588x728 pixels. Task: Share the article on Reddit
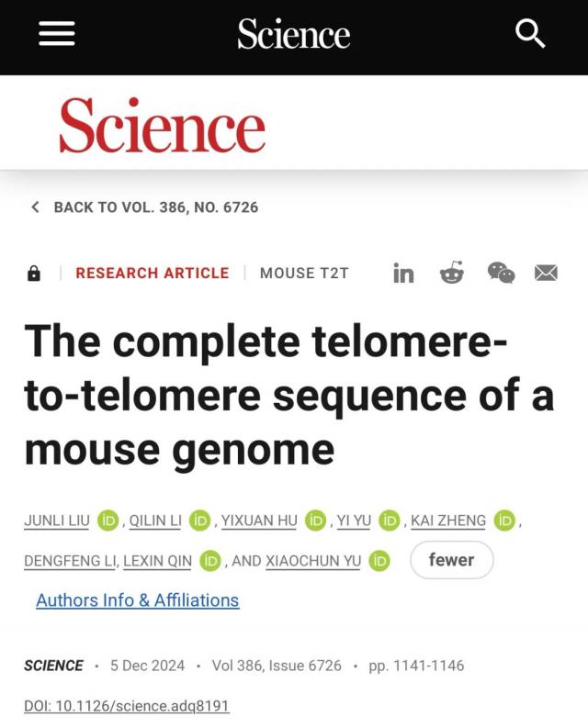point(452,273)
